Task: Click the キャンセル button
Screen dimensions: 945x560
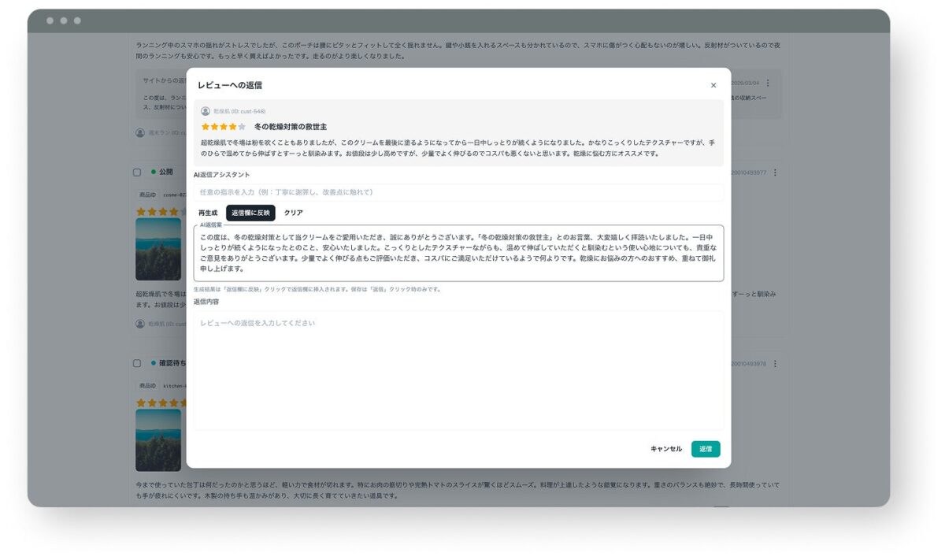Action: point(666,449)
